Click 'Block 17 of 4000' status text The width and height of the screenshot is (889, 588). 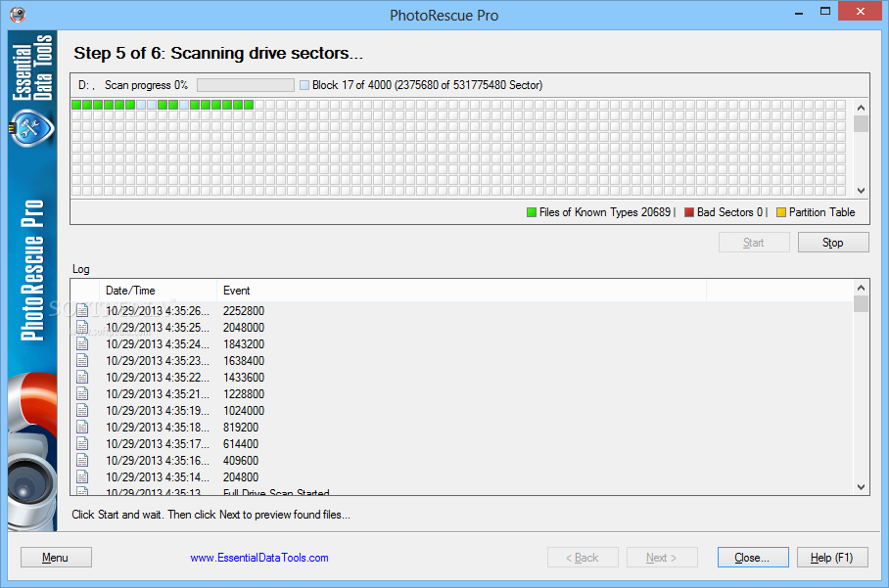(x=351, y=85)
